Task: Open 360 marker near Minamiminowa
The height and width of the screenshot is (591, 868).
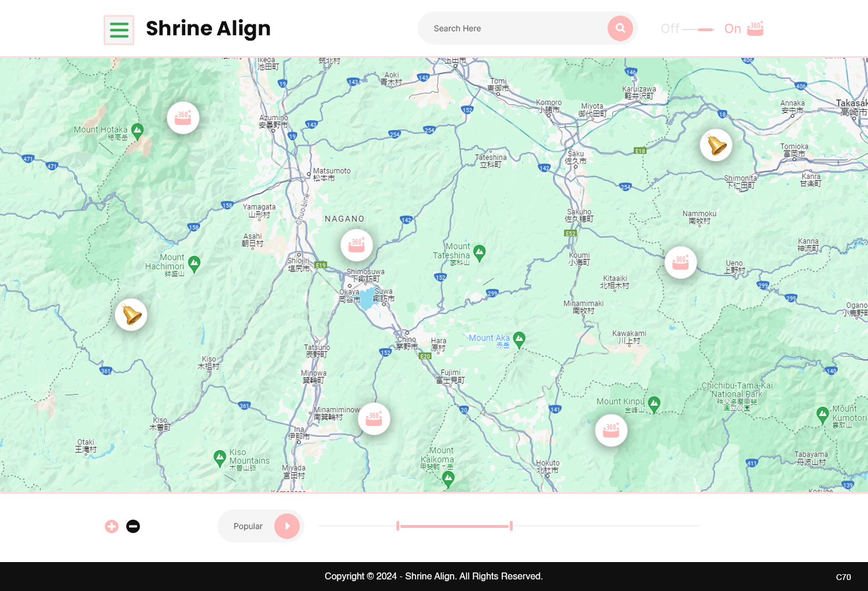Action: click(x=374, y=419)
